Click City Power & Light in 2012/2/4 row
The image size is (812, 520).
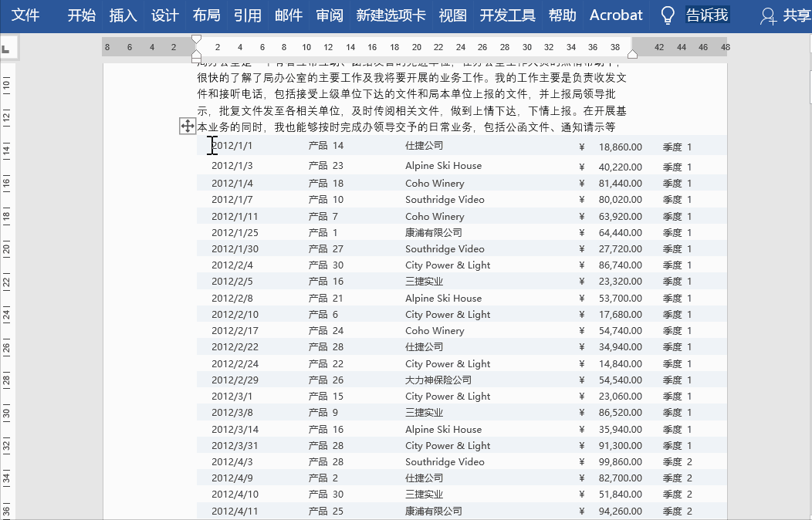[448, 265]
